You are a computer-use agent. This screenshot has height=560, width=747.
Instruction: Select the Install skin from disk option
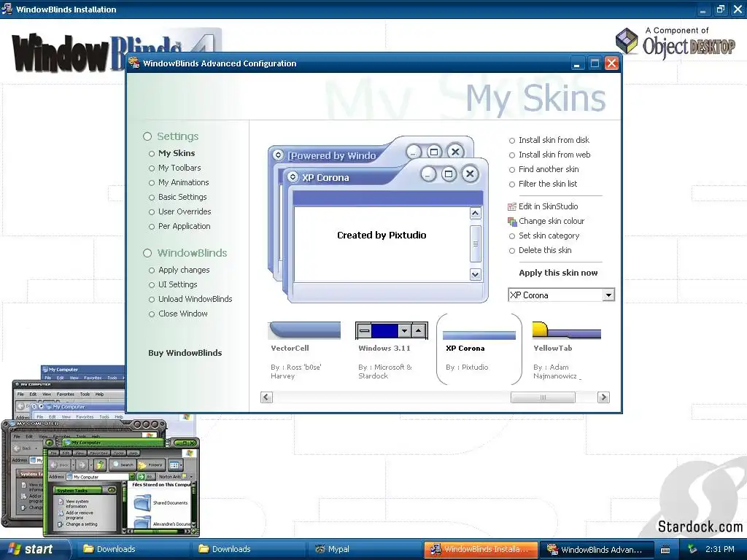[x=549, y=141]
